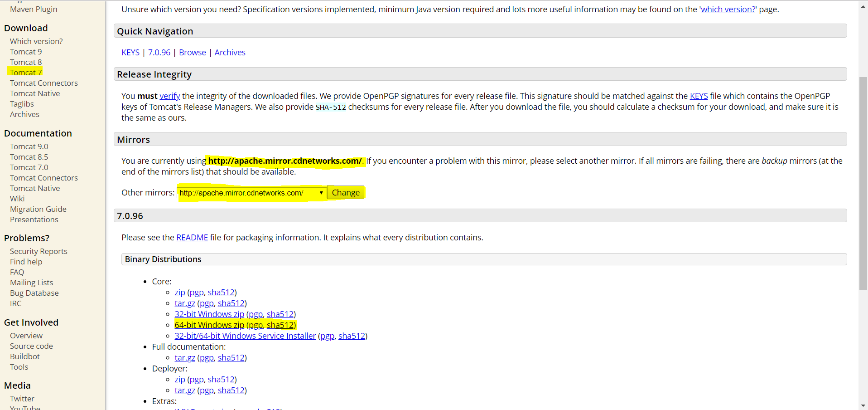Image resolution: width=868 pixels, height=410 pixels.
Task: Open Overview under Get Involved
Action: tap(26, 336)
